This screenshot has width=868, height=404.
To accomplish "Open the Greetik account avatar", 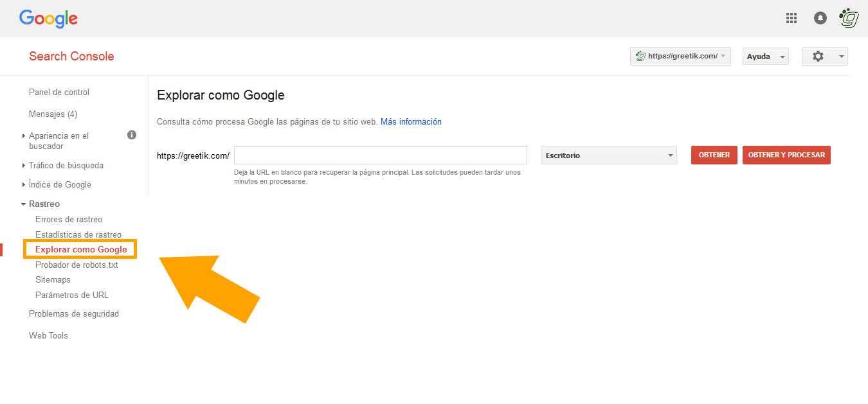I will tap(849, 18).
